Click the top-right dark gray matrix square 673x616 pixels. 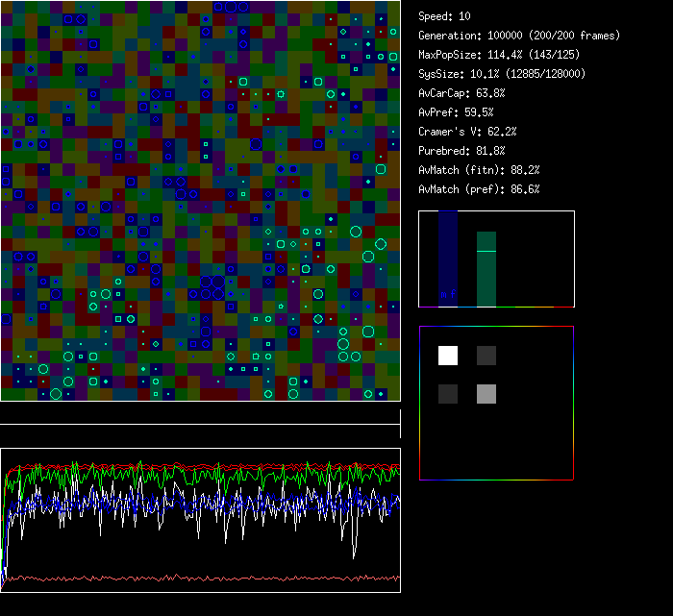pos(486,356)
